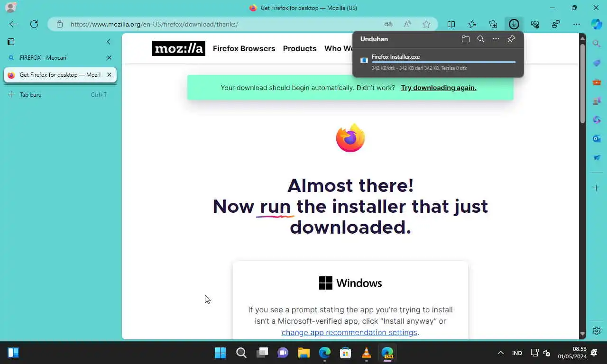Open File Explorer from the taskbar
Viewport: 607px width, 364px height.
pyautogui.click(x=304, y=353)
